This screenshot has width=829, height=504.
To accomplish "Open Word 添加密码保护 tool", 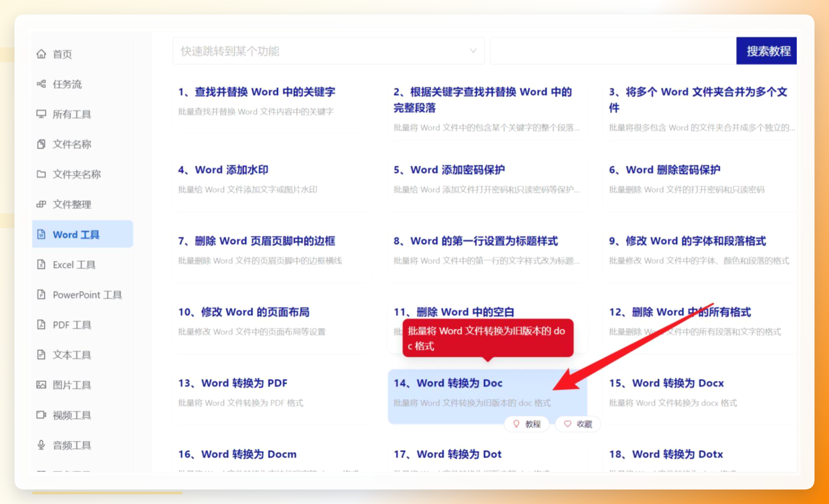I will click(x=449, y=170).
